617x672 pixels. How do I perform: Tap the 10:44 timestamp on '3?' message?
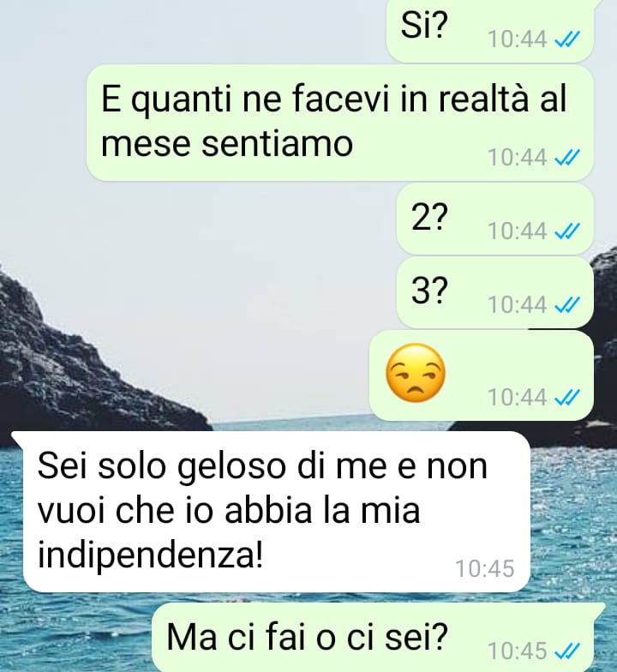(518, 305)
